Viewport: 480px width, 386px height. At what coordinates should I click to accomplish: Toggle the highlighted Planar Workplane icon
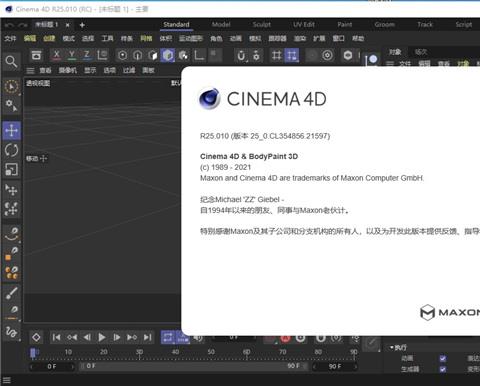coord(292,55)
